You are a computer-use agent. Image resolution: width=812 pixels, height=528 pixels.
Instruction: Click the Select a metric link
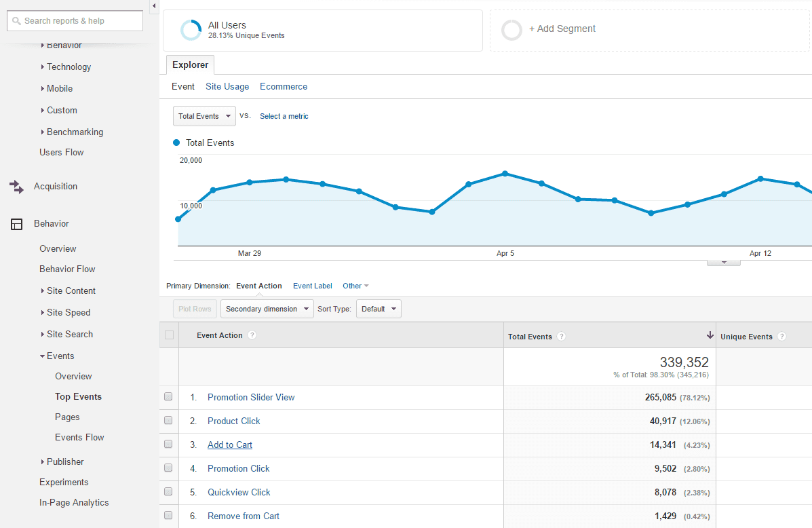click(284, 116)
